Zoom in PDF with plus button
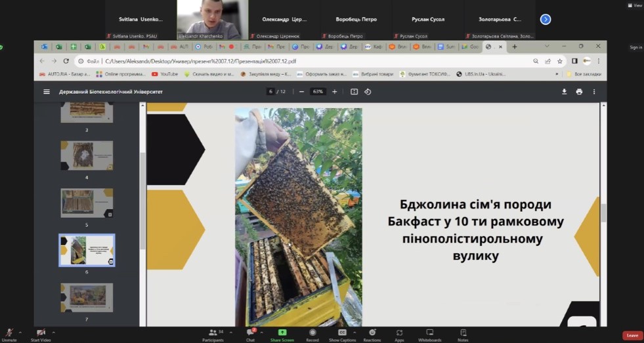Viewport: 644px width, 343px height. pos(334,92)
